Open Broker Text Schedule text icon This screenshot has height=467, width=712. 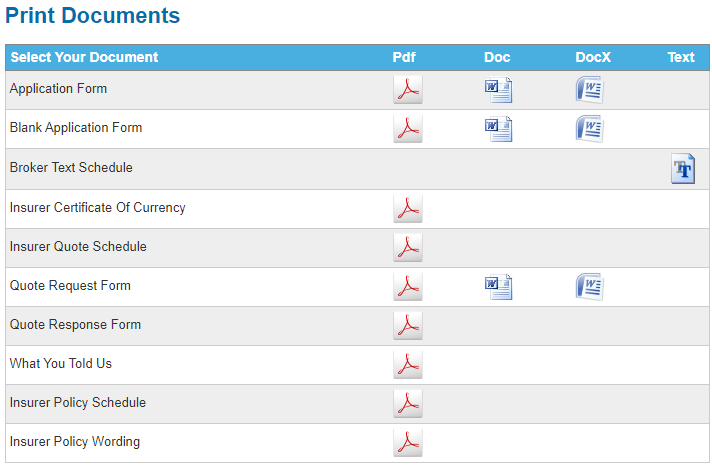683,169
